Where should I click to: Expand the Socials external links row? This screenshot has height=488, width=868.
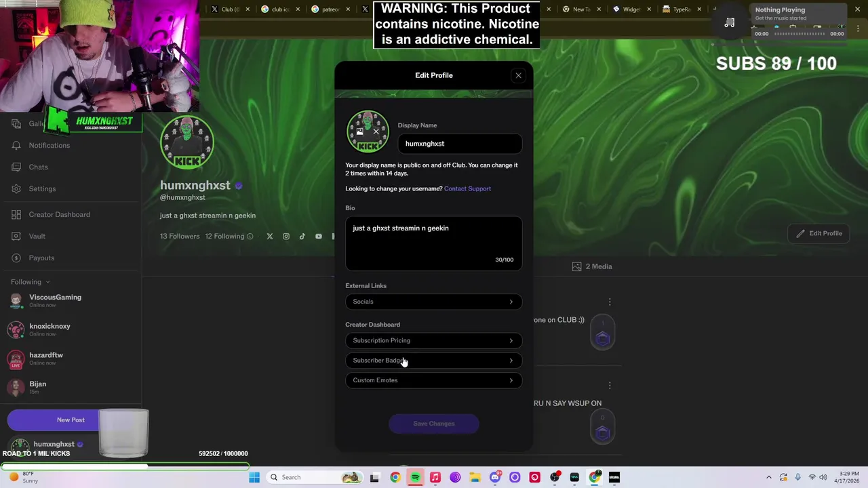coord(434,302)
